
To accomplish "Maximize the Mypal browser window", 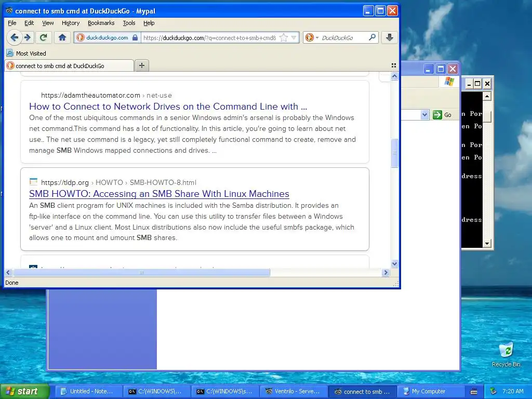I will (x=380, y=11).
